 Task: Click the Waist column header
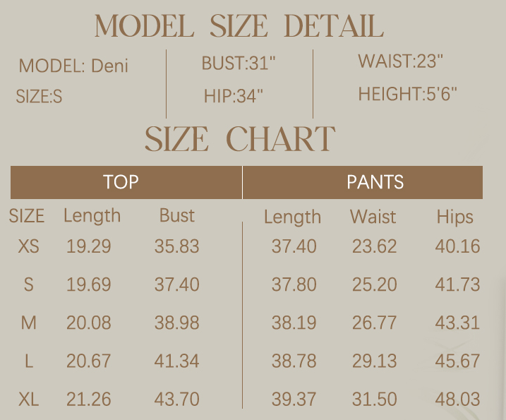click(373, 217)
